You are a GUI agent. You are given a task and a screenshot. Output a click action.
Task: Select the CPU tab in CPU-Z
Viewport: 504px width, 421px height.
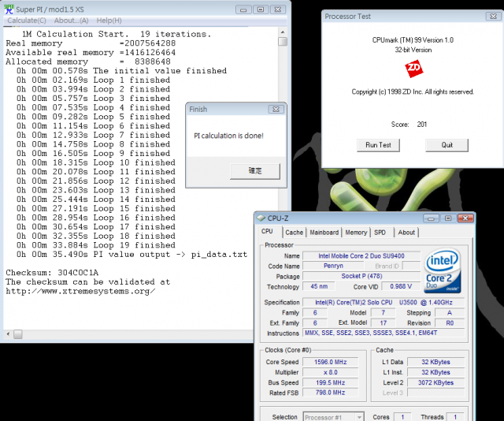[267, 232]
